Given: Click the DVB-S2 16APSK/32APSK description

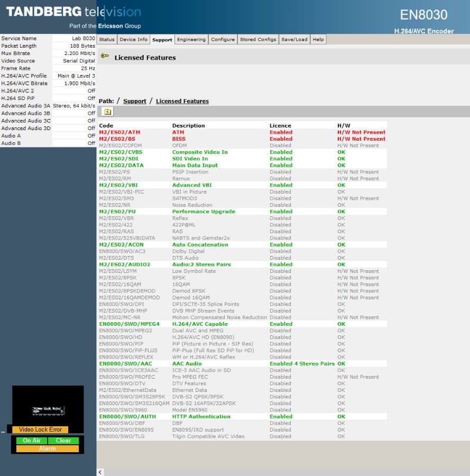Looking at the screenshot, I should (204, 403).
